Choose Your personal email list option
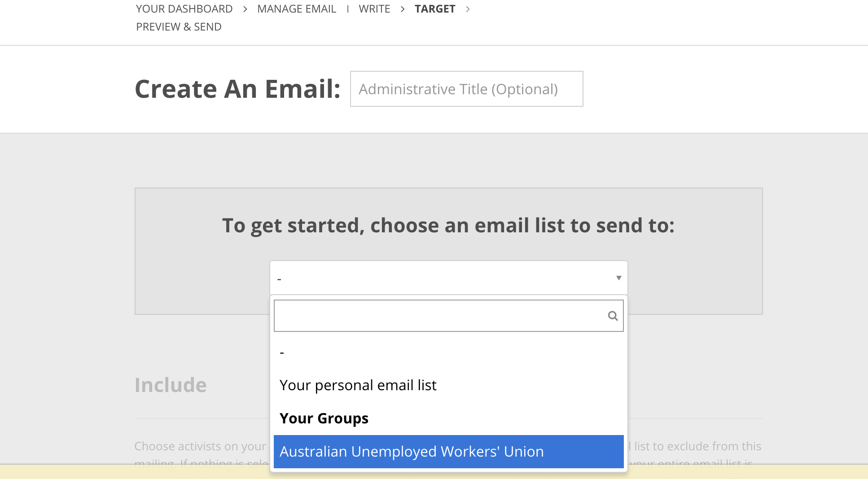This screenshot has height=479, width=868. click(x=448, y=385)
